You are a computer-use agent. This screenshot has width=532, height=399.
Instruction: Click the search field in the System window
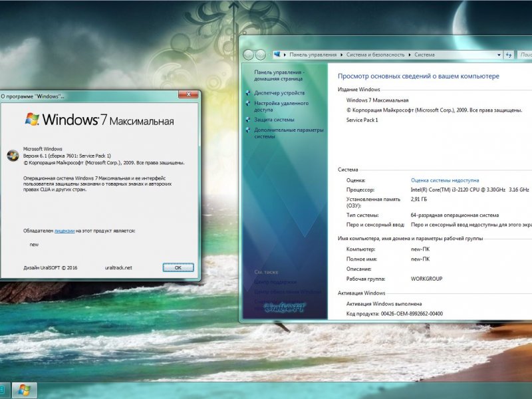pyautogui.click(x=525, y=55)
